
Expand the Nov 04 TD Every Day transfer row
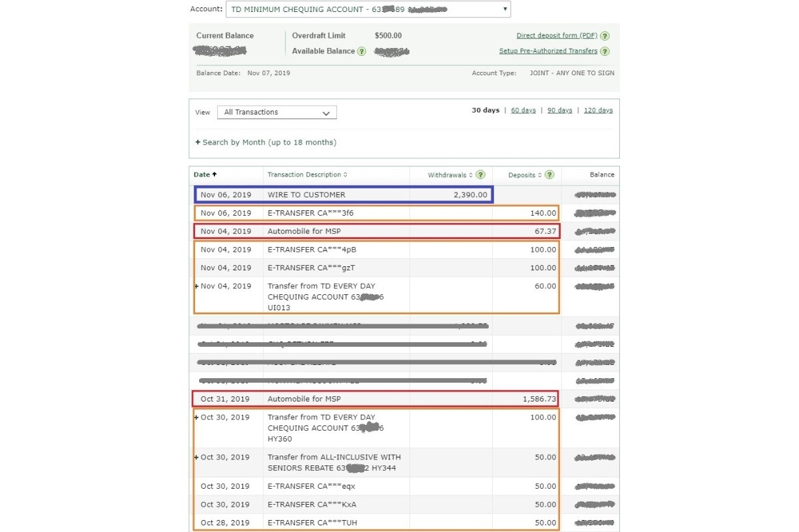tap(196, 286)
